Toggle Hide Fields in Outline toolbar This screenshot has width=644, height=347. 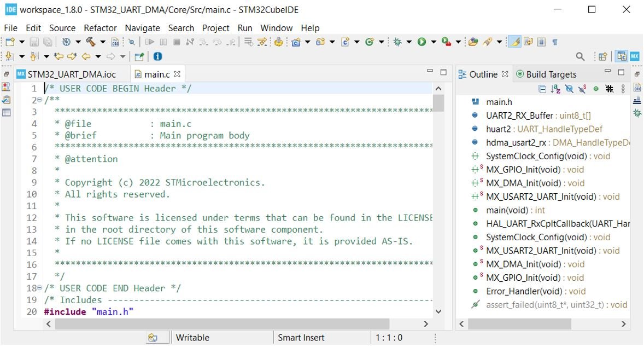(569, 89)
